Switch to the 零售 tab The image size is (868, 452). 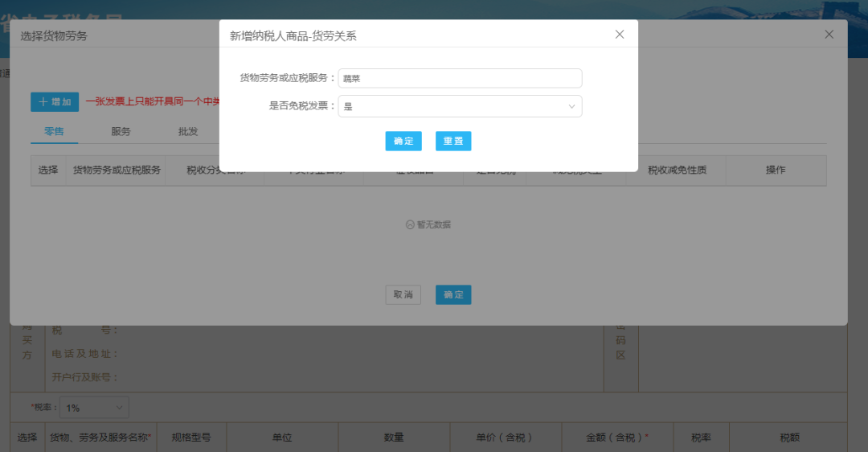coord(55,132)
